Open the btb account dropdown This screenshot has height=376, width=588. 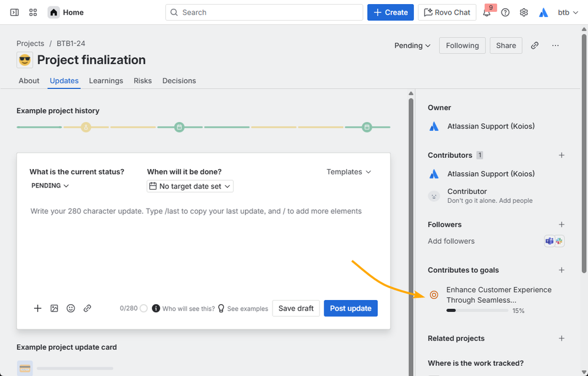[568, 12]
